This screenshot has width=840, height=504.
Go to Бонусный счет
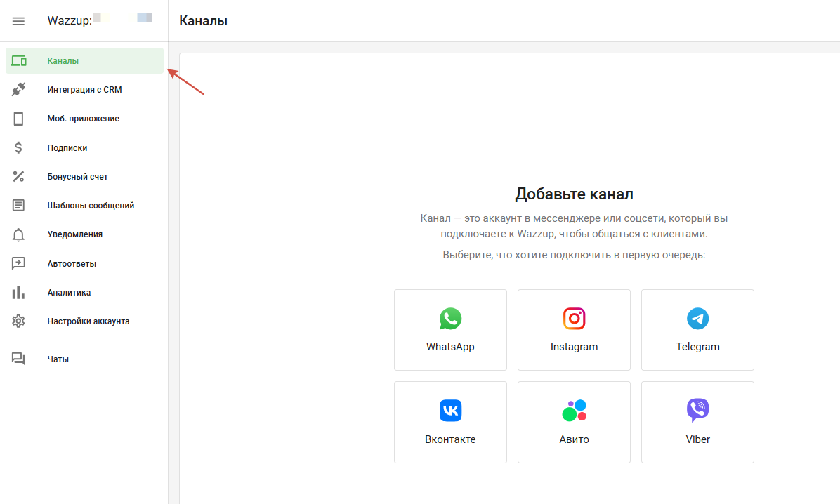click(77, 177)
